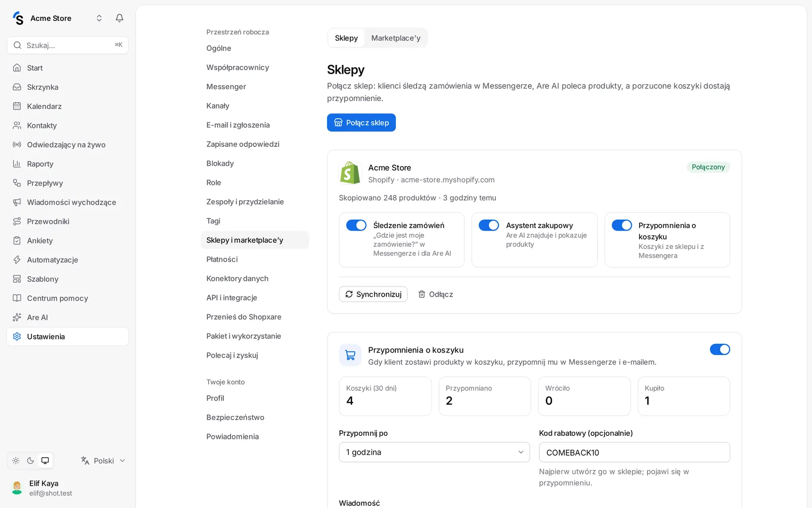The width and height of the screenshot is (812, 508).
Task: Click the Start home icon
Action: (x=17, y=68)
